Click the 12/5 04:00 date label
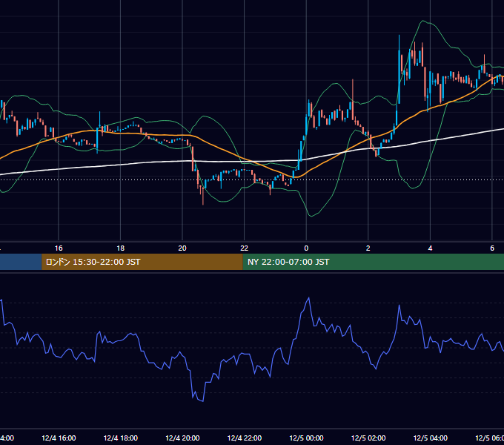This screenshot has height=445, width=504. click(431, 438)
